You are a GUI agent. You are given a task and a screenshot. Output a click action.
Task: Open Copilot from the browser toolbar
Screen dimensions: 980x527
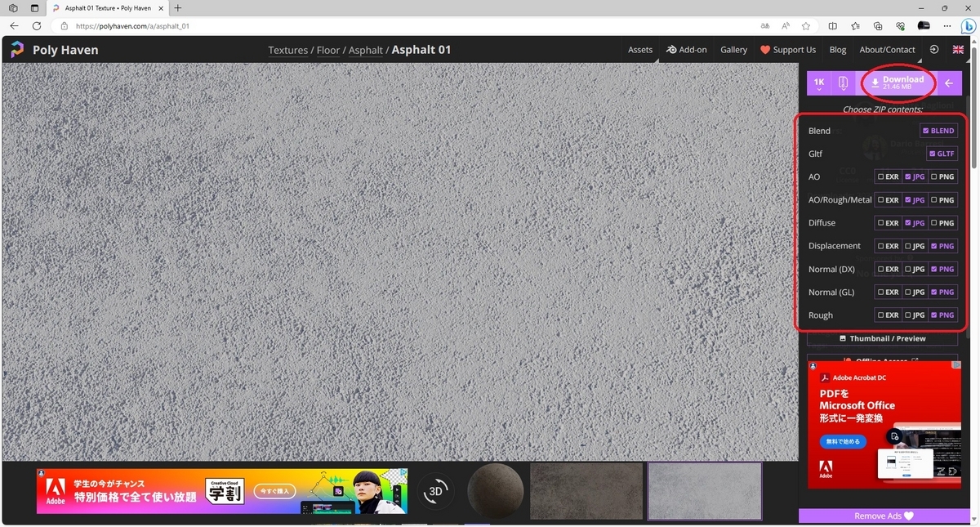click(x=969, y=25)
